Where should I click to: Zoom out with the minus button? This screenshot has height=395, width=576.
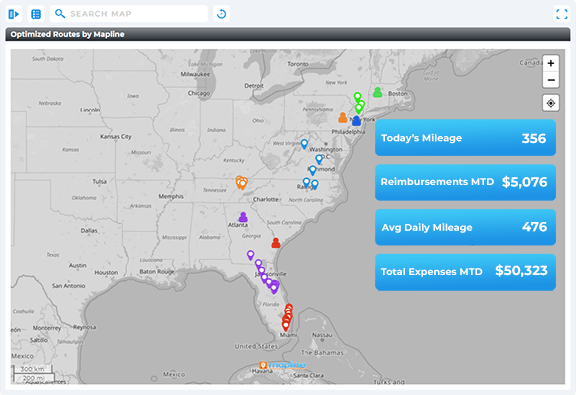[551, 80]
